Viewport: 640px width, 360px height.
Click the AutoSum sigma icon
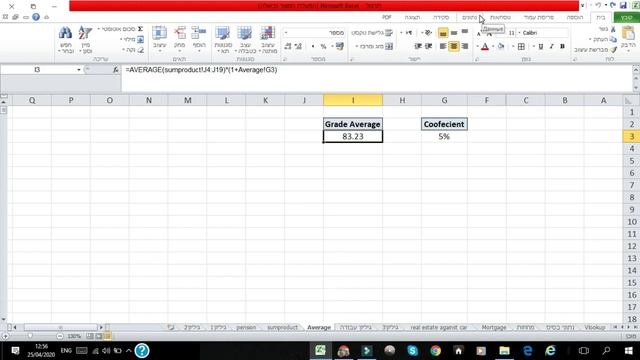[140, 29]
